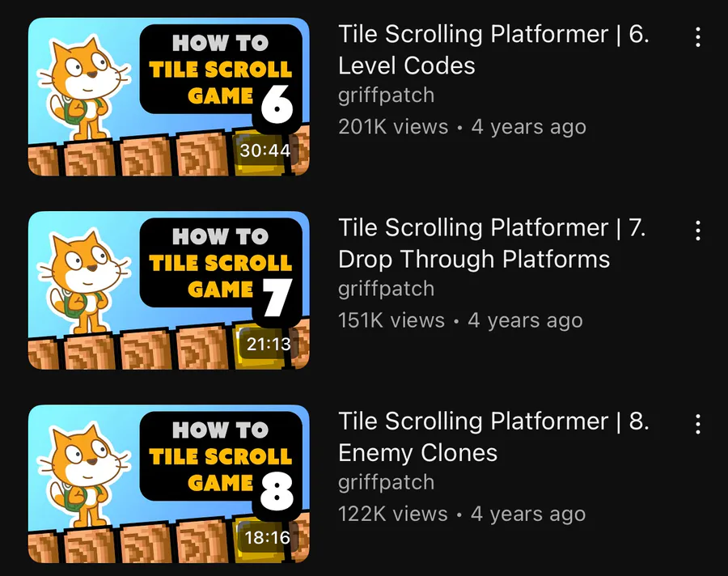This screenshot has width=728, height=576.
Task: Visit griffpatch channel under Drop Through Platforms video
Action: [x=387, y=289]
